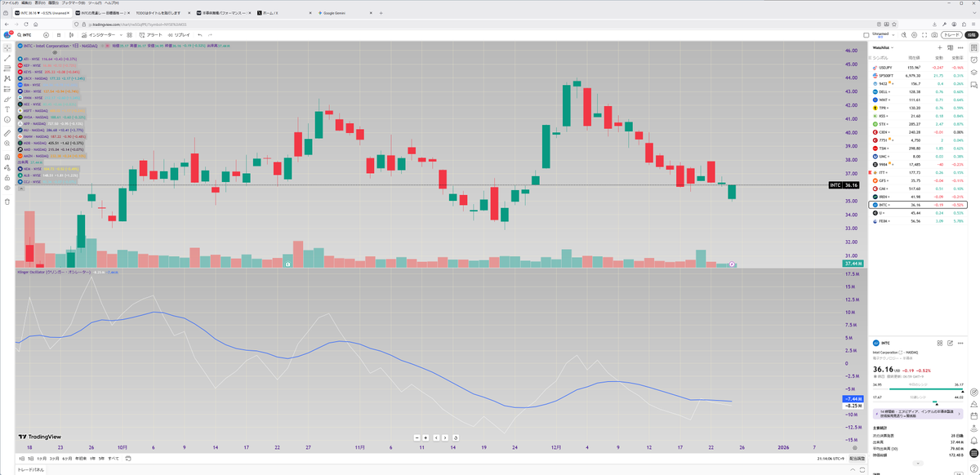Select SP500FT row in the watchlist
980x475 pixels.
click(x=917, y=76)
